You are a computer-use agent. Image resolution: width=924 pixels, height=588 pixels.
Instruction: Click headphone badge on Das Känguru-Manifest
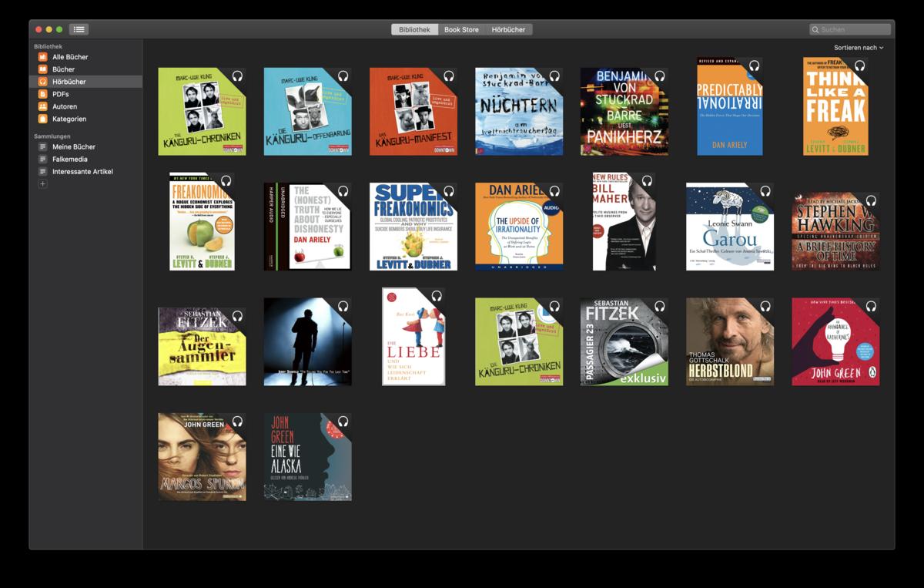[x=448, y=76]
